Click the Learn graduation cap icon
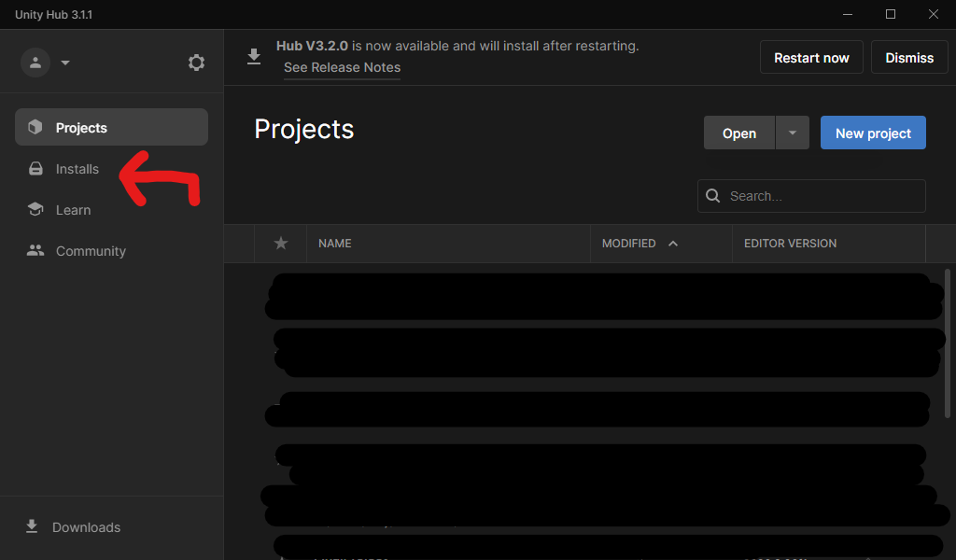 click(x=35, y=209)
